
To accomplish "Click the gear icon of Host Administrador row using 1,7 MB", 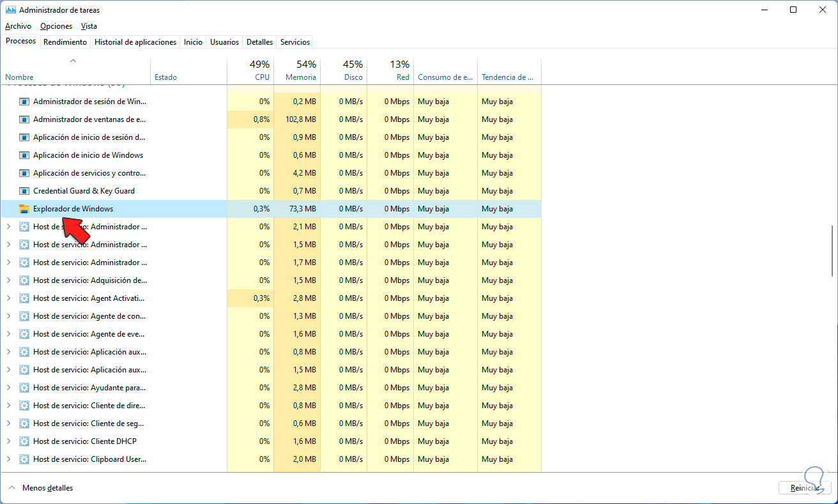I will (x=24, y=263).
